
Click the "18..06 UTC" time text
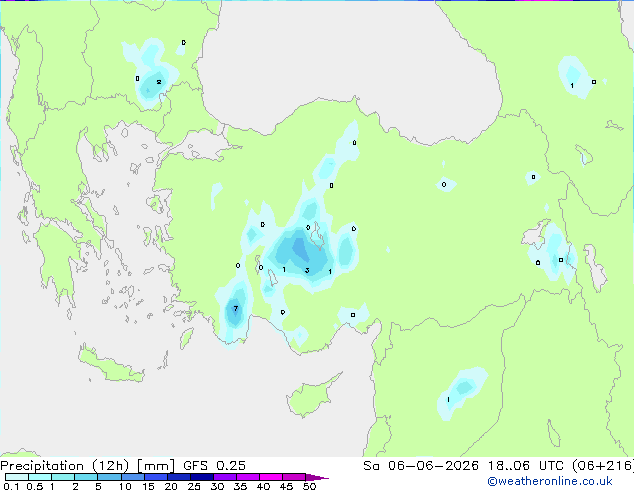[525, 466]
